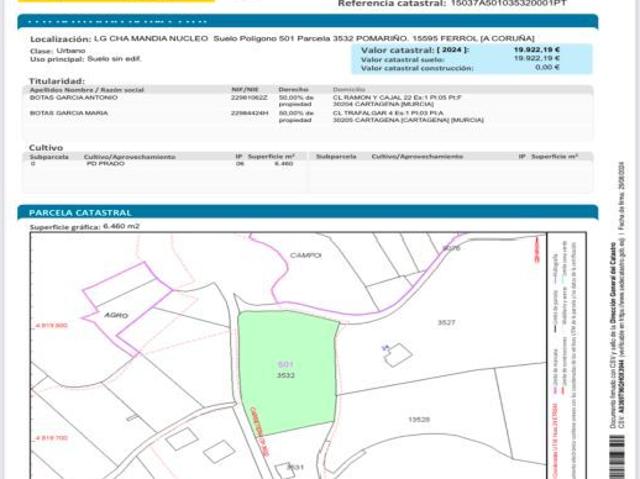Click the small building icon in parcel 3527
Viewport: 640px width, 479px height.
[x=397, y=354]
